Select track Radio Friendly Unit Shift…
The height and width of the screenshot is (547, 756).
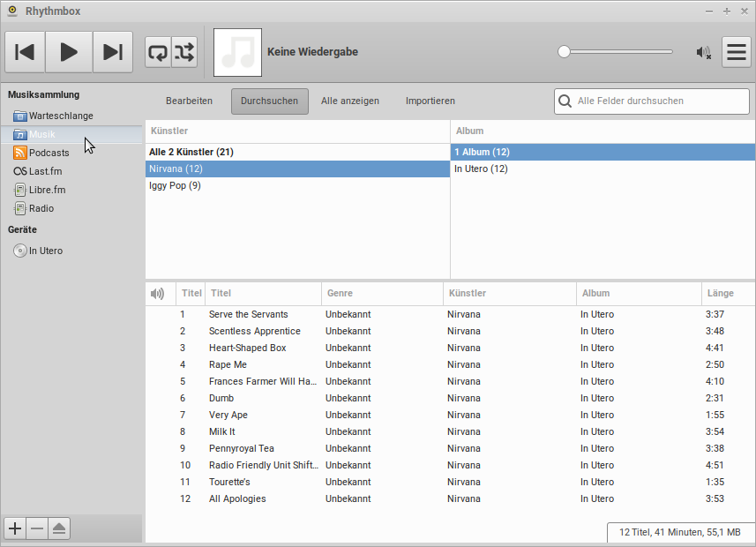pyautogui.click(x=450, y=466)
